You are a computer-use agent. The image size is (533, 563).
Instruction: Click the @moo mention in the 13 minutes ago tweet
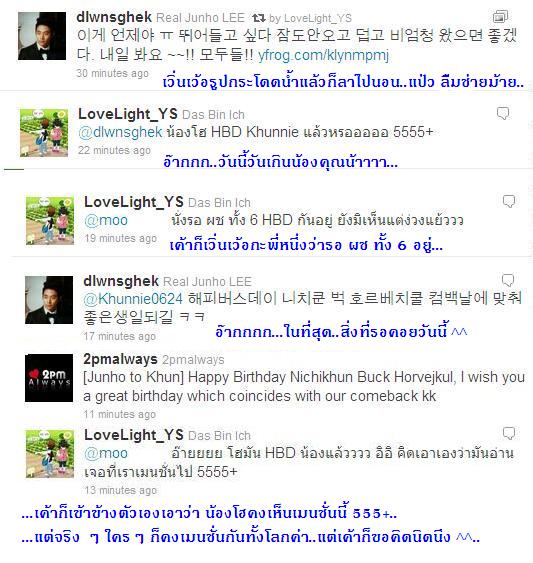106,453
